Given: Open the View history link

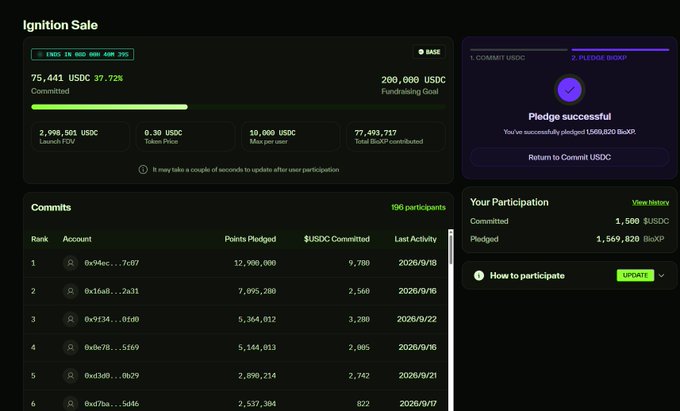Looking at the screenshot, I should [650, 202].
